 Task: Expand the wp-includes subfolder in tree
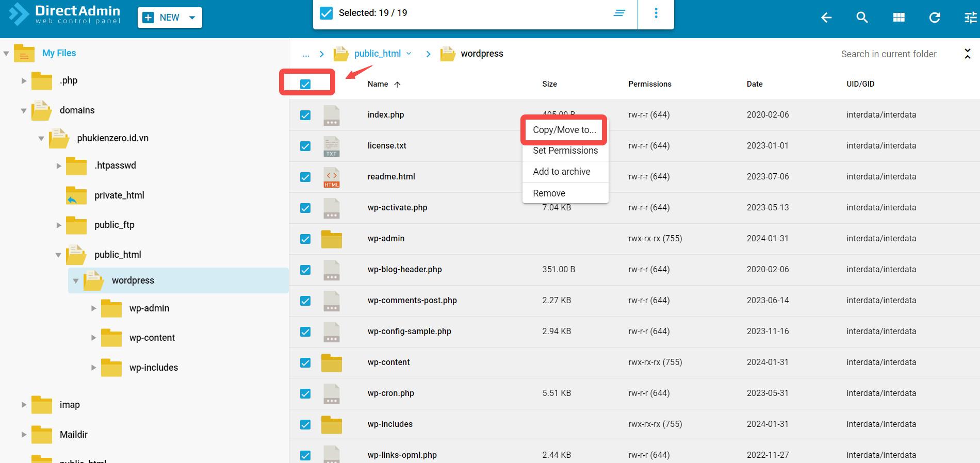coord(94,368)
